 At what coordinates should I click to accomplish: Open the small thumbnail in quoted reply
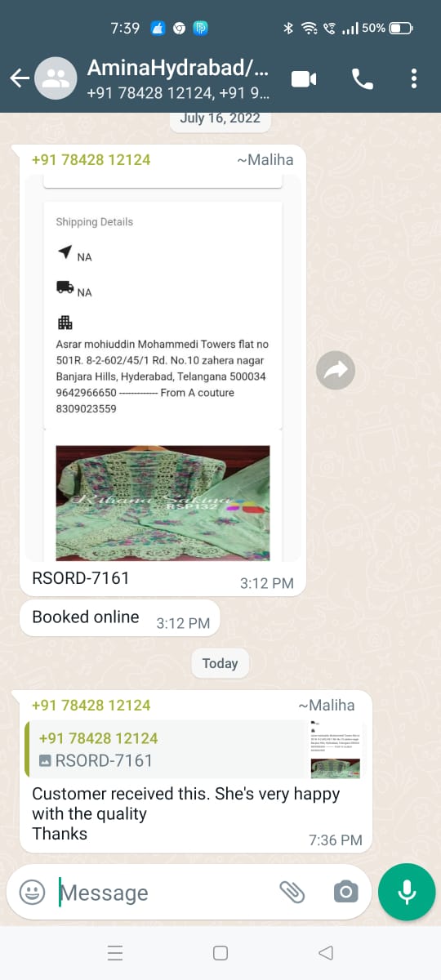tap(336, 749)
